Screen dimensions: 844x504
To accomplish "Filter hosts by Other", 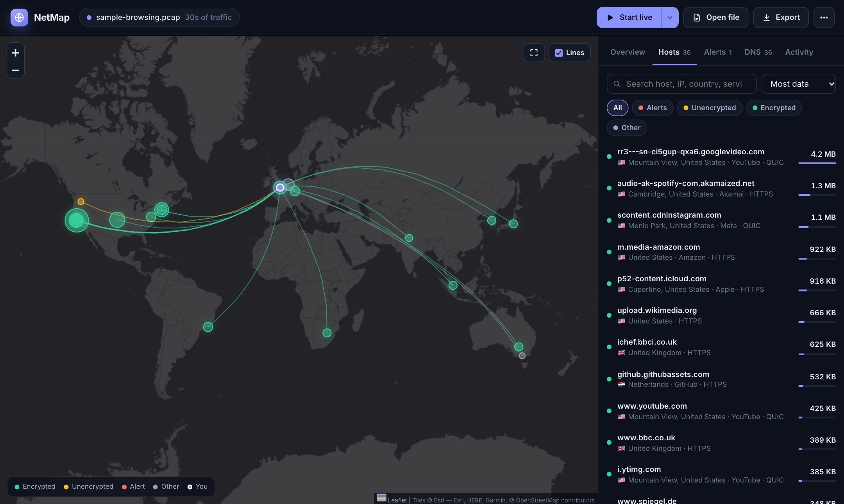I will pyautogui.click(x=627, y=128).
